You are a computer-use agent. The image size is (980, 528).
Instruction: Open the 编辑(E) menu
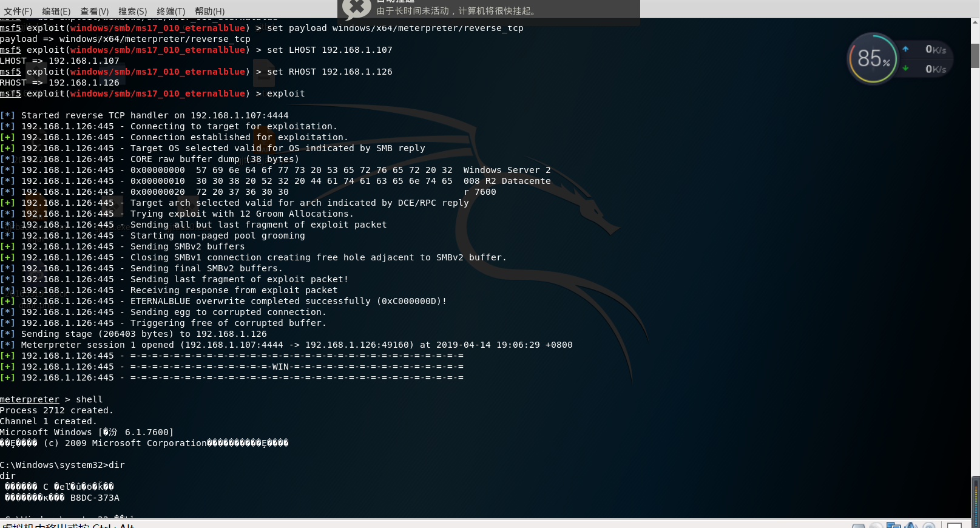coord(56,12)
